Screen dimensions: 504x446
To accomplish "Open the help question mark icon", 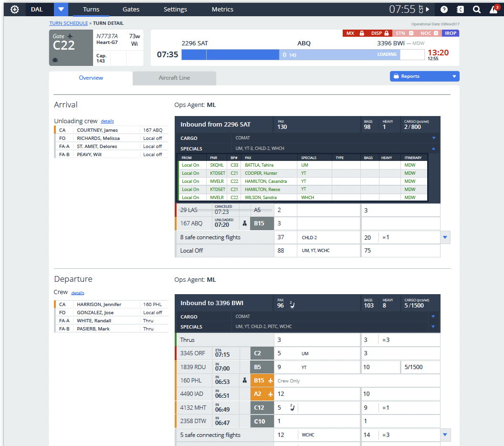I will [x=444, y=9].
